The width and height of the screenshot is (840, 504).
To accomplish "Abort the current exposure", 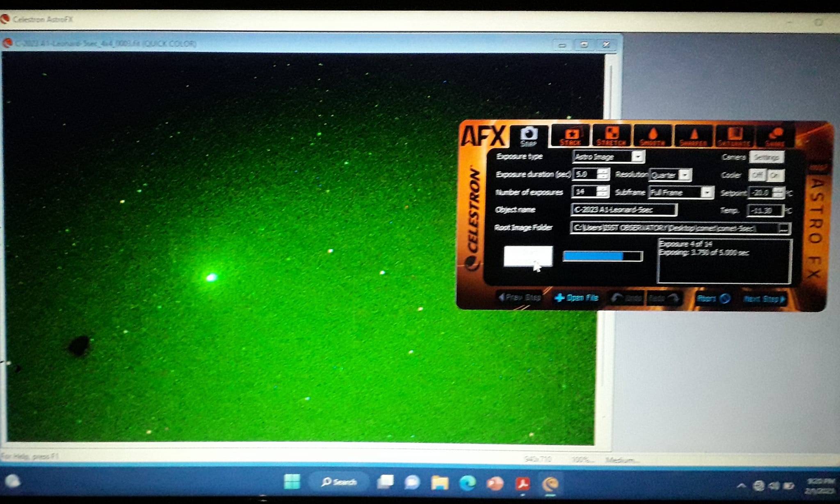I will 713,299.
